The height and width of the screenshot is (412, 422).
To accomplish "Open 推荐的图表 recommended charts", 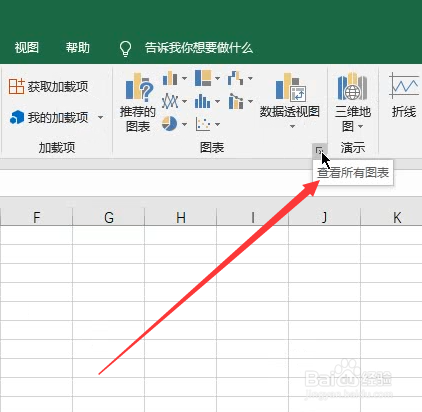I will tap(138, 103).
